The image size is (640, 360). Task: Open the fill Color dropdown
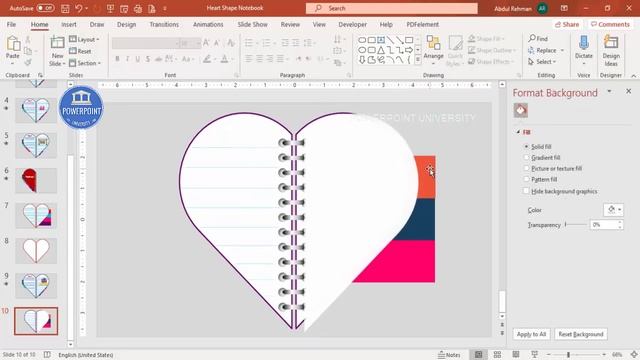tap(613, 210)
